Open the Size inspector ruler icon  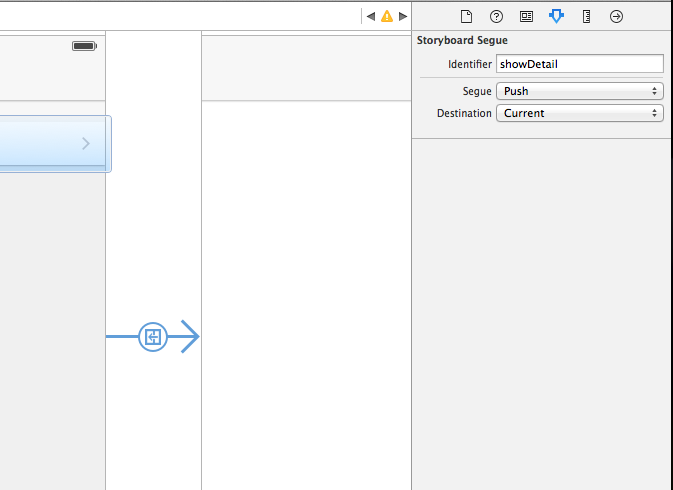(x=586, y=16)
